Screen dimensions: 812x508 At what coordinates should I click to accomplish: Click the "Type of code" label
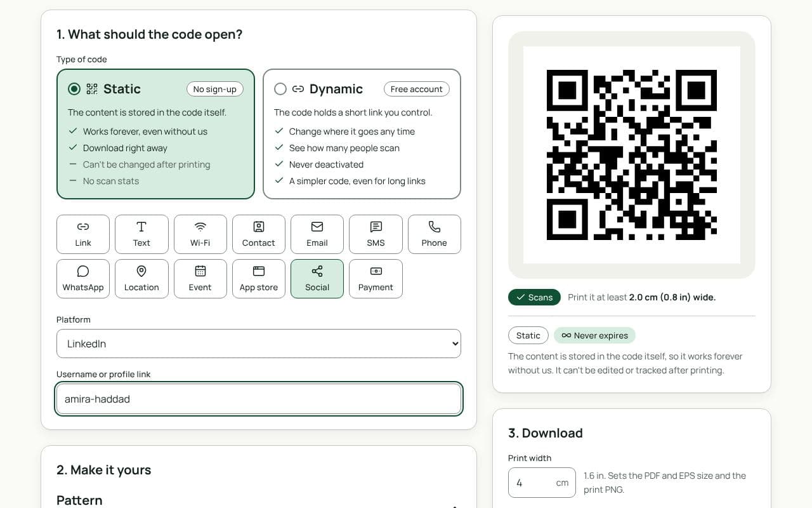tap(82, 59)
